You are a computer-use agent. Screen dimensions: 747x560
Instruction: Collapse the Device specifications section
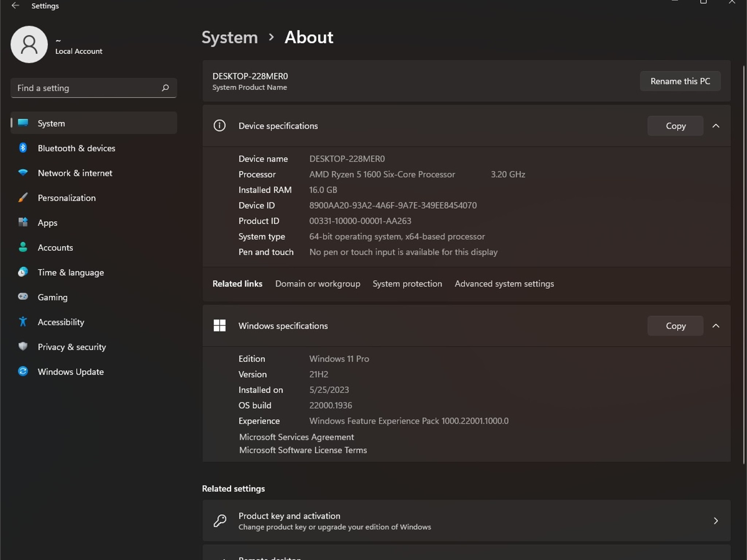coord(716,126)
